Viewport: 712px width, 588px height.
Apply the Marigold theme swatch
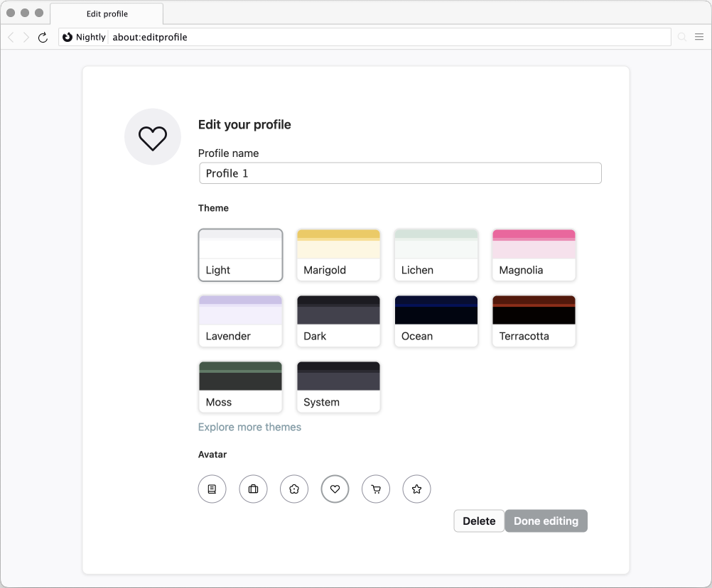point(338,255)
